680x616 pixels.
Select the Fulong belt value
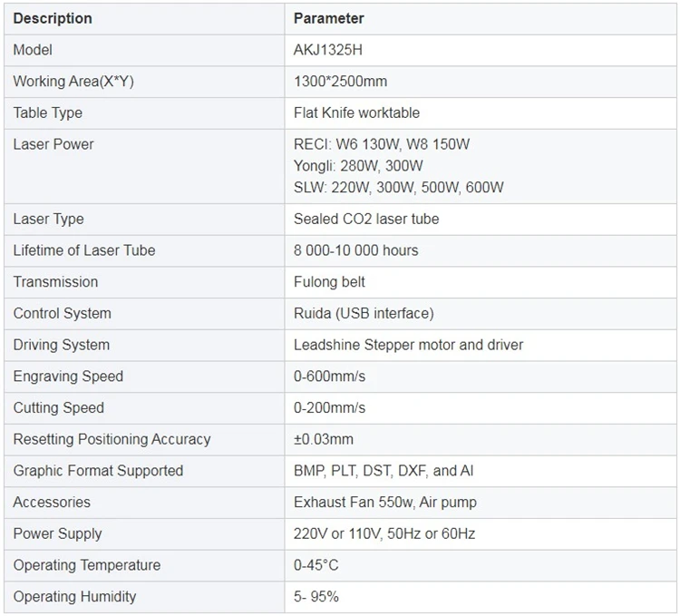(x=329, y=282)
